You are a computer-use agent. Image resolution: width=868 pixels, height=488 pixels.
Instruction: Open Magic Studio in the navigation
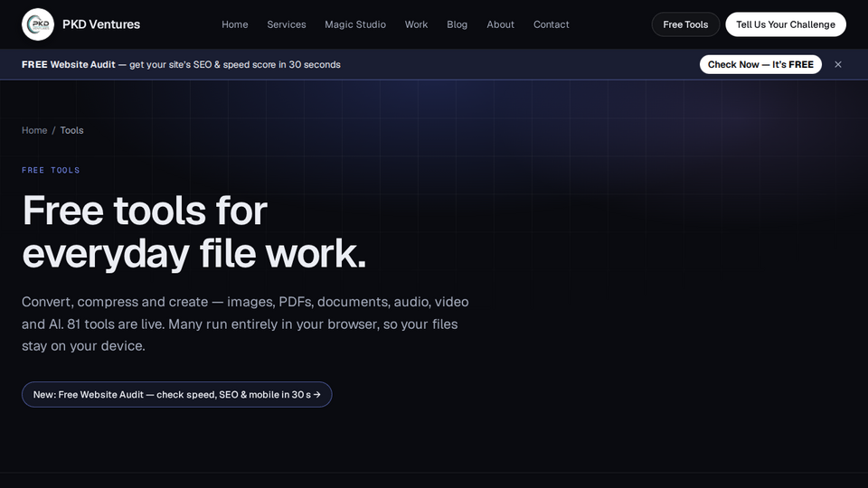pos(355,24)
